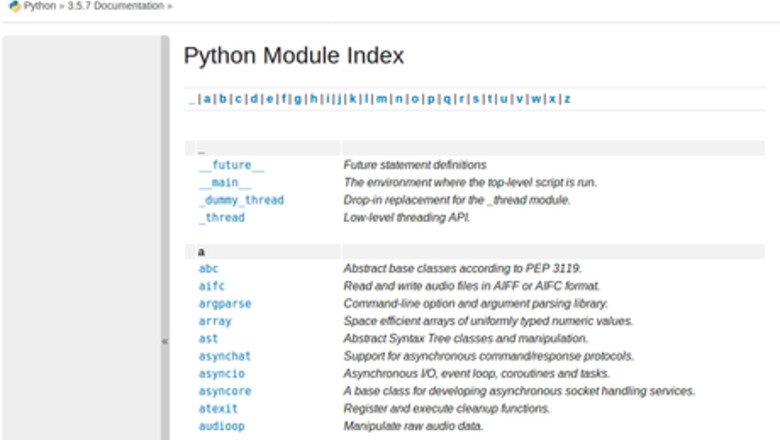The height and width of the screenshot is (440, 780).
Task: Open the abc module documentation
Action: (x=208, y=269)
